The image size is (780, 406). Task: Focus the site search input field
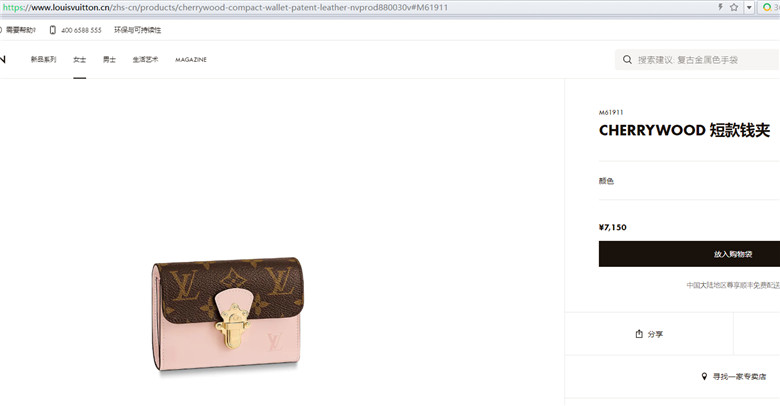(x=696, y=60)
